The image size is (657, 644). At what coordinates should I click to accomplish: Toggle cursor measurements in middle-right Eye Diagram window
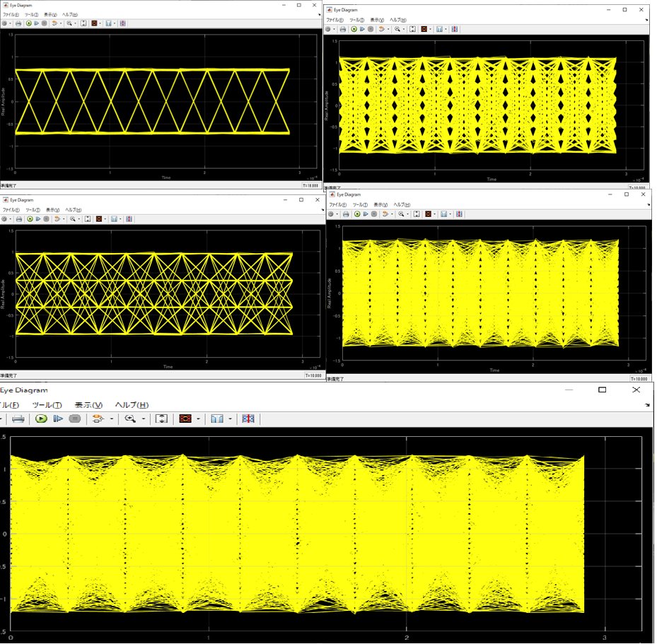459,214
